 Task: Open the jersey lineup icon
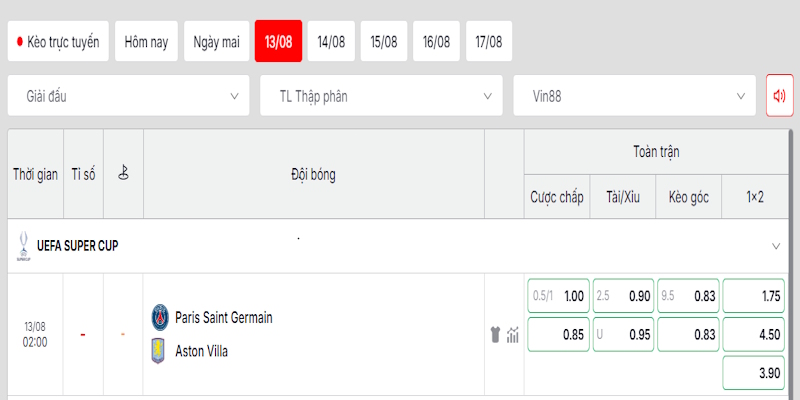pyautogui.click(x=495, y=335)
